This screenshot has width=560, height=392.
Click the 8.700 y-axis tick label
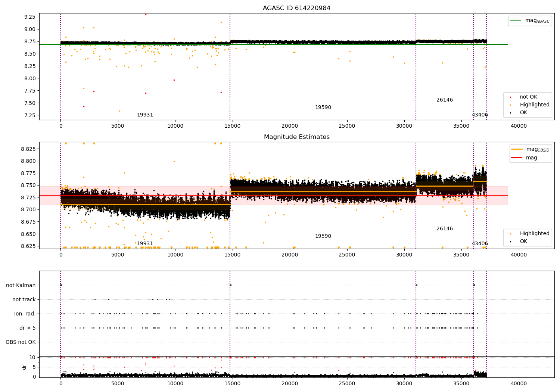click(28, 209)
